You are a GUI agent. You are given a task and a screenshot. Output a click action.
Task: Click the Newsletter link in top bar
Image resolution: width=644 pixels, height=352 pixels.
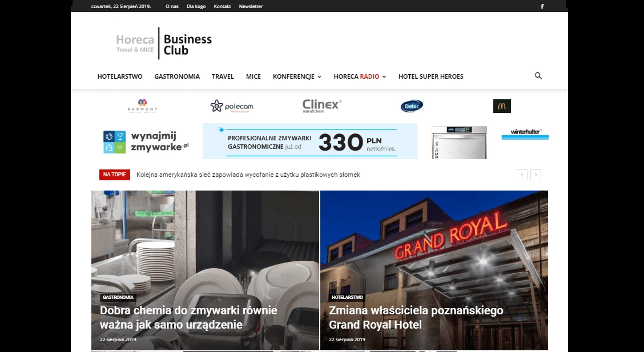[251, 6]
